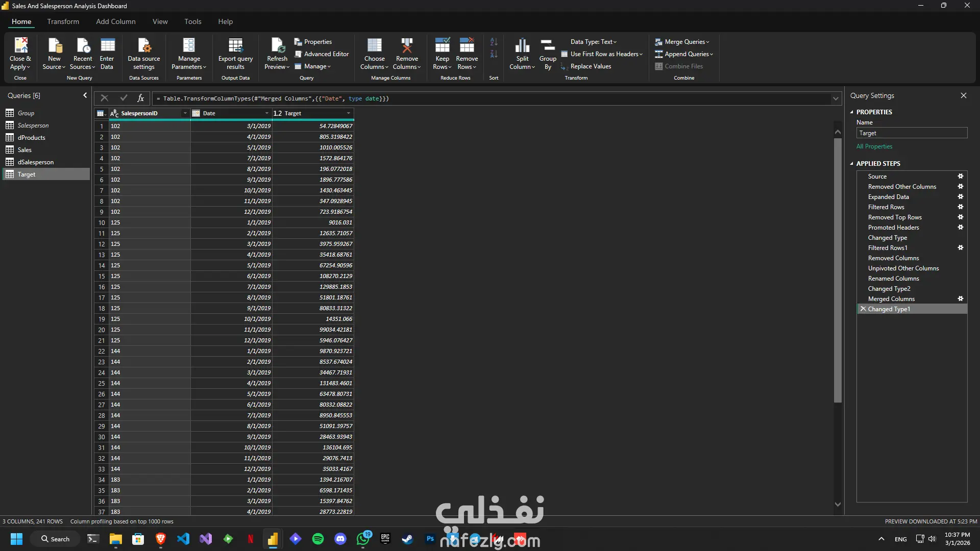Open the Add Column tab
This screenshot has width=980, height=551.
(x=116, y=21)
